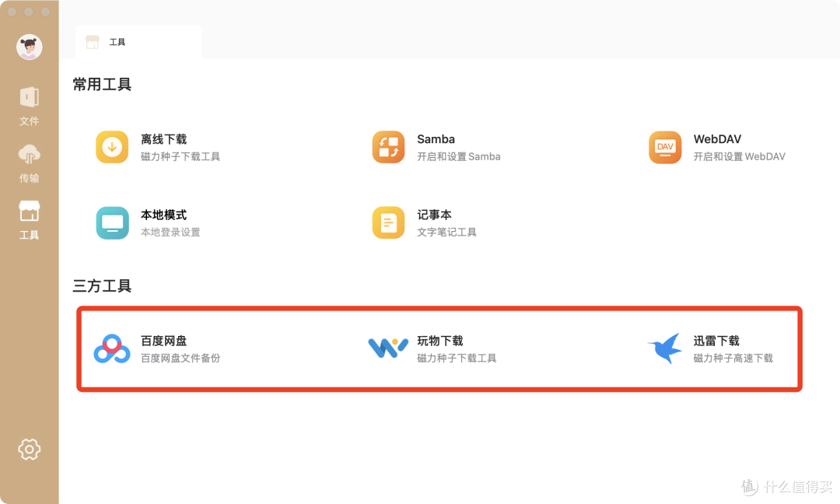The image size is (840, 504).
Task: Click 磁力种子下载工具 under 玩物下载
Action: (x=457, y=358)
